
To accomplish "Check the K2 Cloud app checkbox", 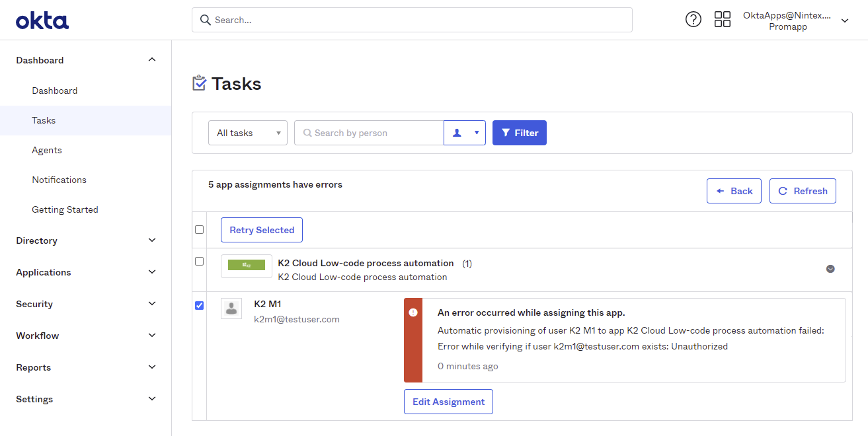I will click(x=200, y=262).
